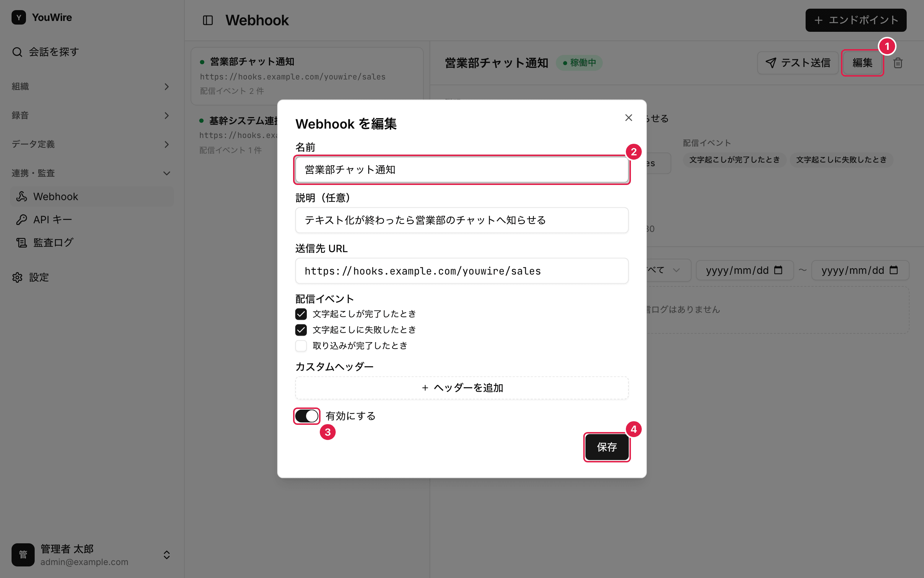Click 会話を探す search entry
Viewport: 924px width, 578px height.
[x=92, y=52]
